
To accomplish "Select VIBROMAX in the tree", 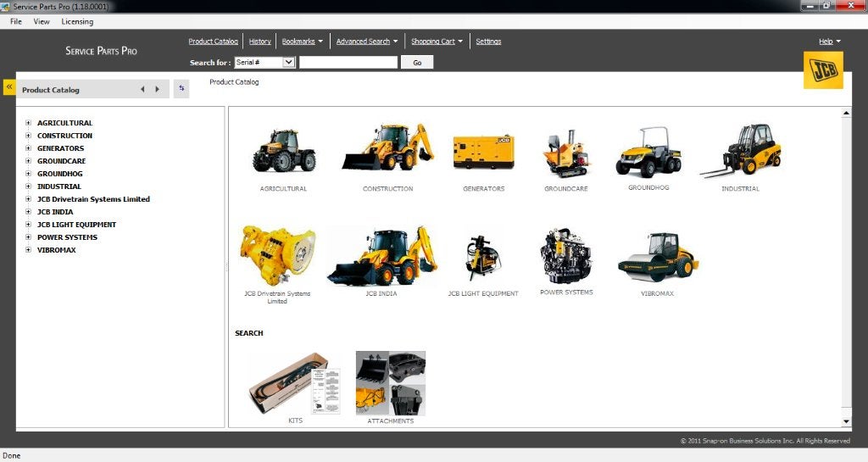I will (57, 250).
